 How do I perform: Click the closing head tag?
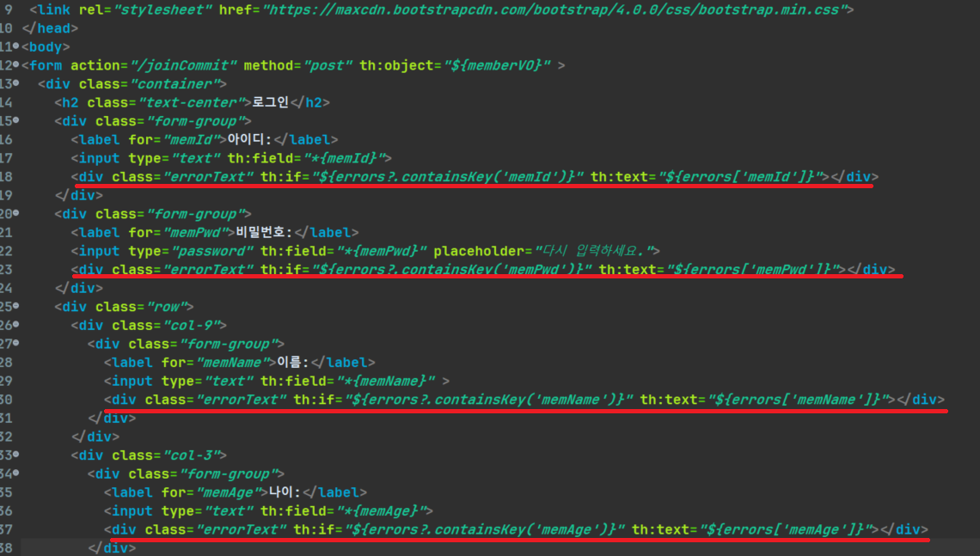coord(50,28)
